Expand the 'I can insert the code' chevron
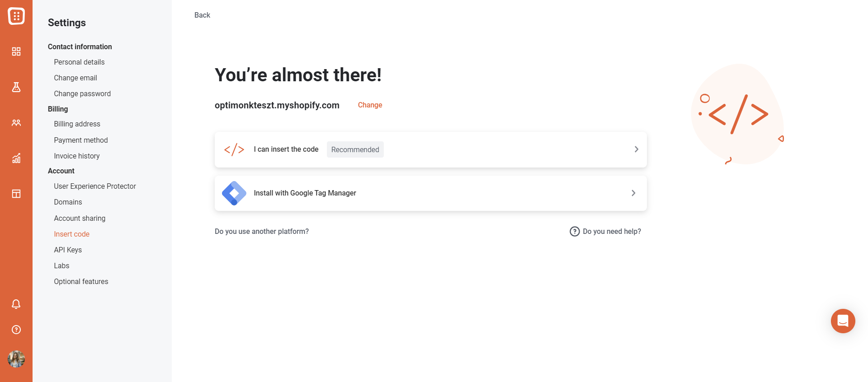This screenshot has width=868, height=382. point(636,149)
